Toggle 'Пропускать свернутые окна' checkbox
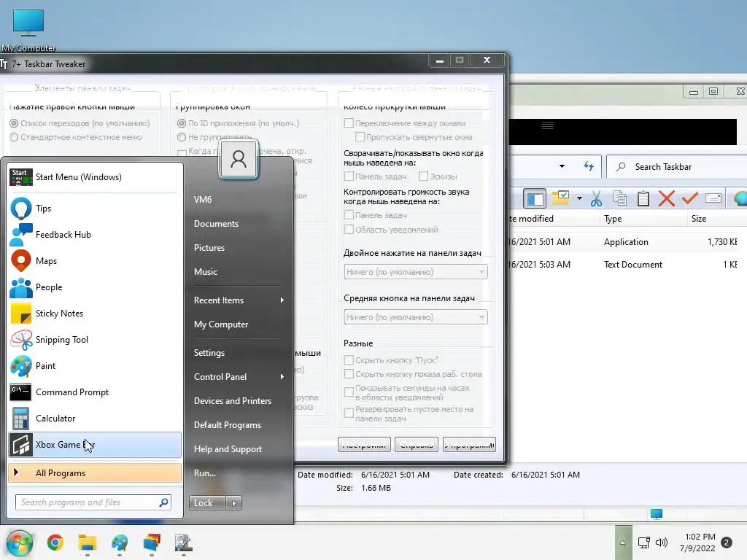This screenshot has width=747, height=560. (x=360, y=137)
